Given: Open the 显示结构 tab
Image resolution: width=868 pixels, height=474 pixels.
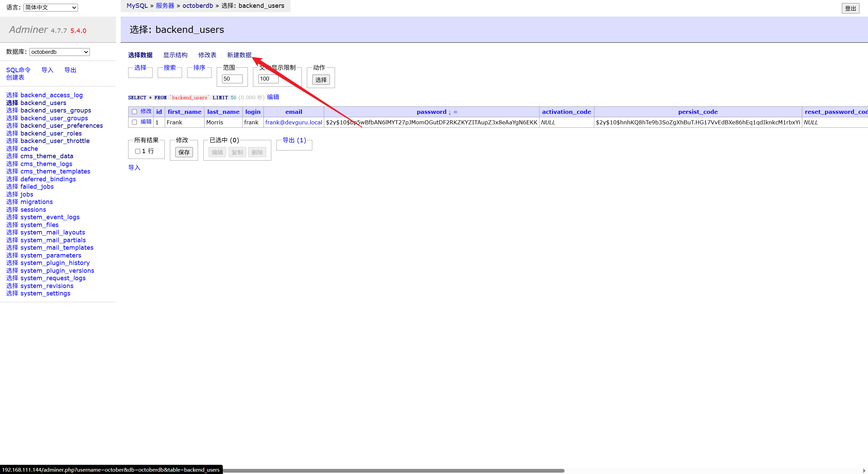Looking at the screenshot, I should coord(175,55).
